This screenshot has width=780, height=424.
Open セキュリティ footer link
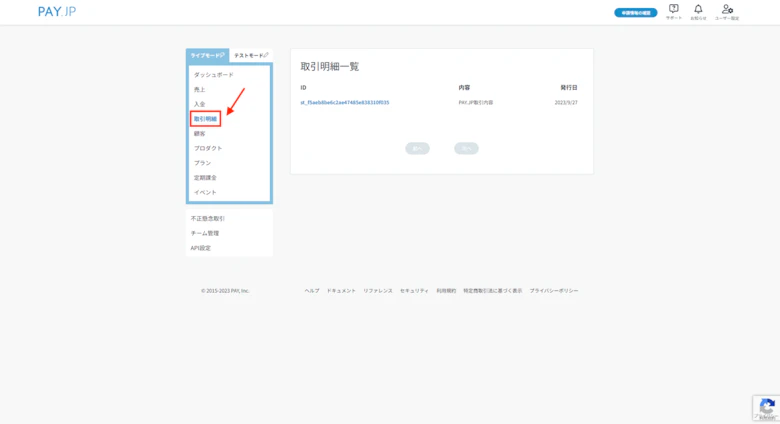tap(414, 291)
